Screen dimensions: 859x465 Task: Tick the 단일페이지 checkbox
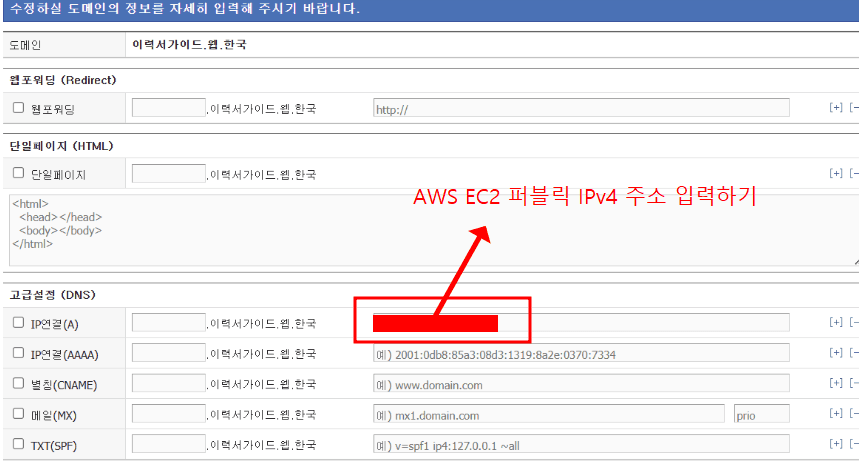pyautogui.click(x=18, y=174)
